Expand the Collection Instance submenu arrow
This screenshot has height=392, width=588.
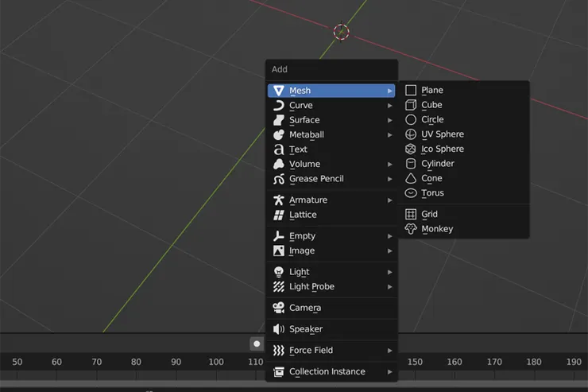click(390, 372)
